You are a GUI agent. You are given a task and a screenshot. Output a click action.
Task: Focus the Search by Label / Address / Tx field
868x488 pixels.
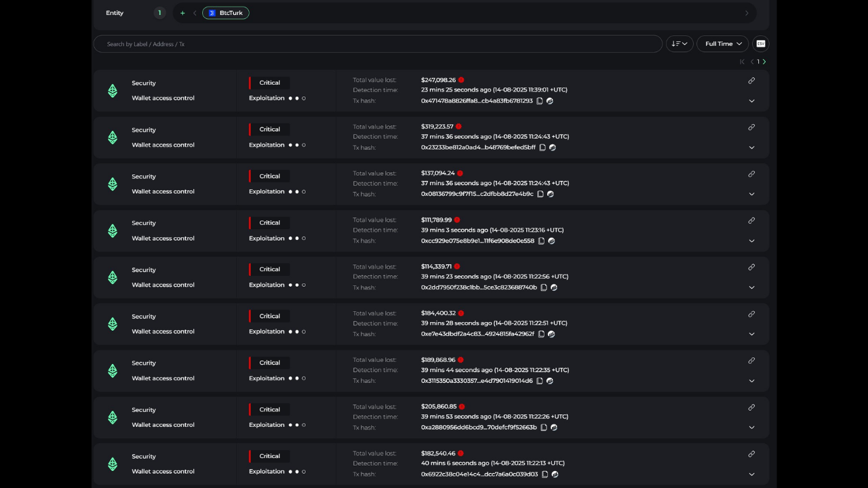click(378, 44)
